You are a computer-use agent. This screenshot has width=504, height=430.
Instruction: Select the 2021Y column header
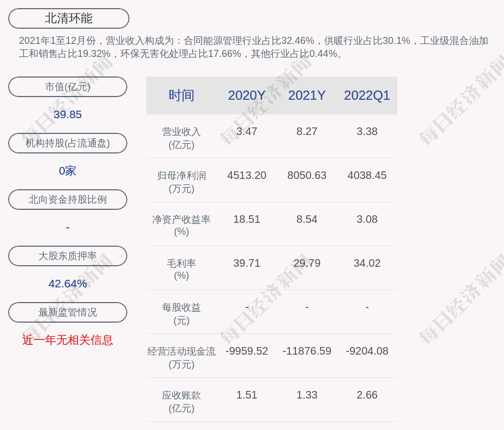pos(307,95)
